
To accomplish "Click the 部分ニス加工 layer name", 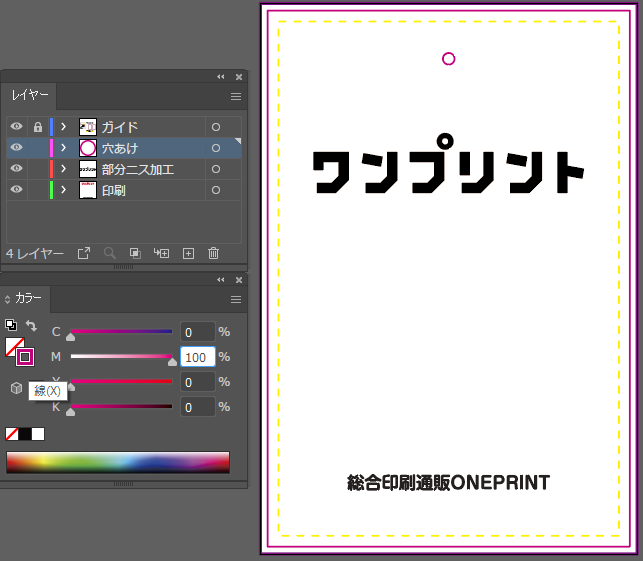I will pyautogui.click(x=138, y=169).
